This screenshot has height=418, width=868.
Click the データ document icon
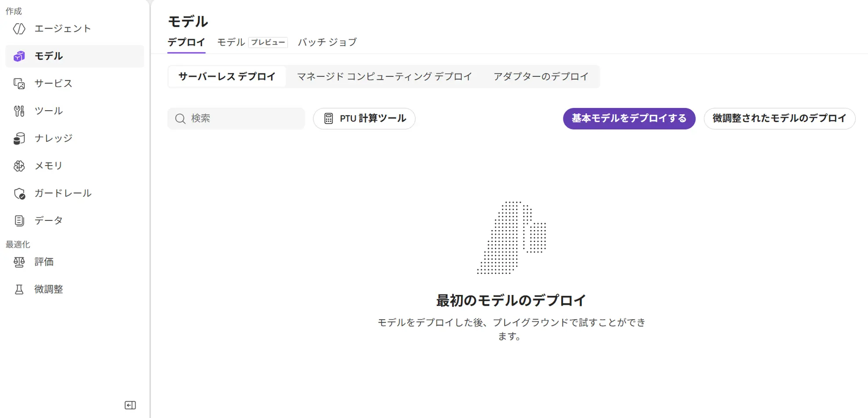(19, 220)
